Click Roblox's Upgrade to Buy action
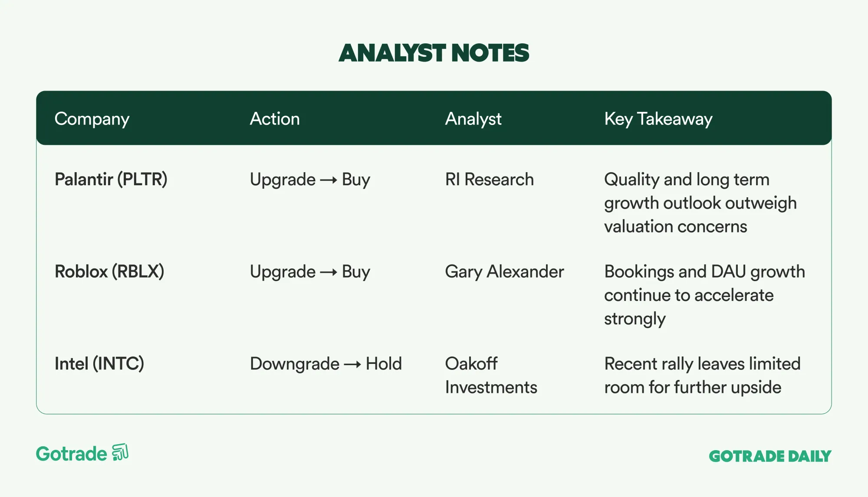This screenshot has height=497, width=868. point(310,272)
